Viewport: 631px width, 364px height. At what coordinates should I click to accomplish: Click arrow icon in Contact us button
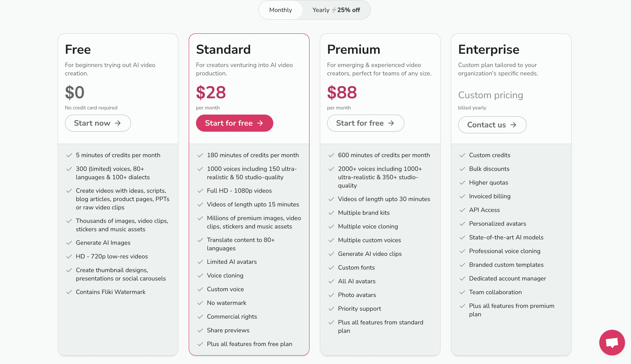(x=513, y=125)
